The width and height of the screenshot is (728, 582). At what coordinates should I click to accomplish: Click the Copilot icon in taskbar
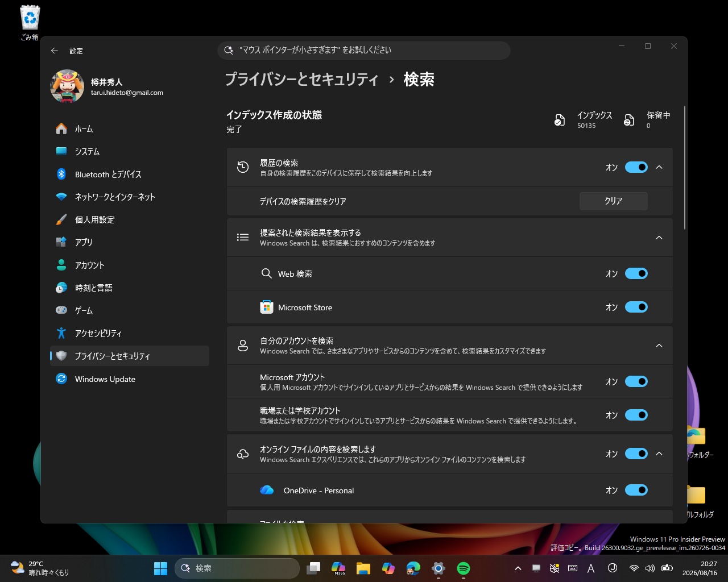click(x=388, y=568)
